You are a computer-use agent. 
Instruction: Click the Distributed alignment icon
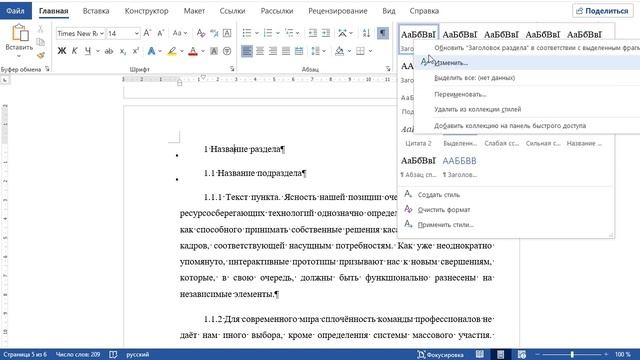tap(299, 51)
